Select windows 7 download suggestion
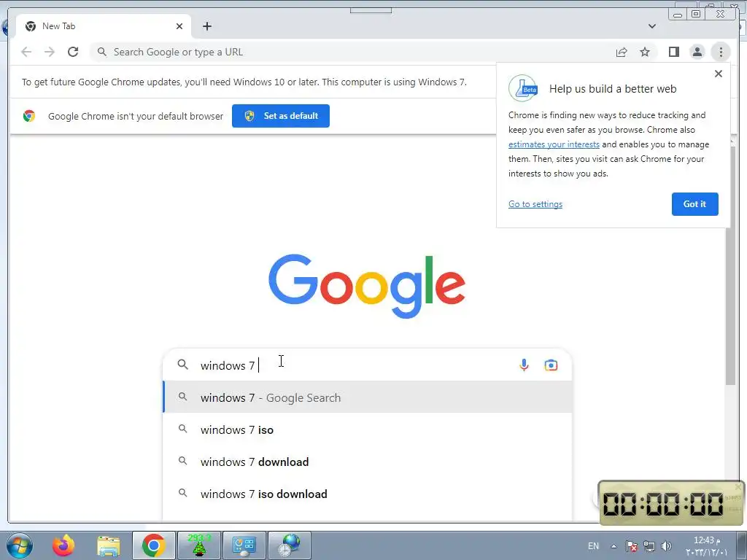 pyautogui.click(x=368, y=462)
